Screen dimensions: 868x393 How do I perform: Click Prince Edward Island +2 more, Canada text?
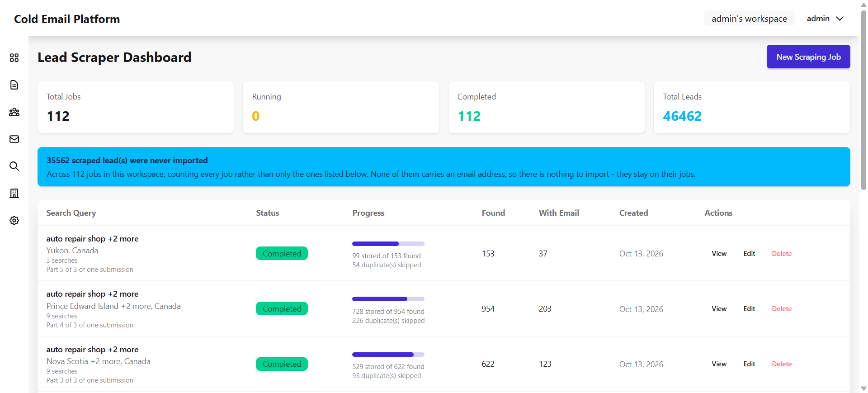(x=113, y=306)
